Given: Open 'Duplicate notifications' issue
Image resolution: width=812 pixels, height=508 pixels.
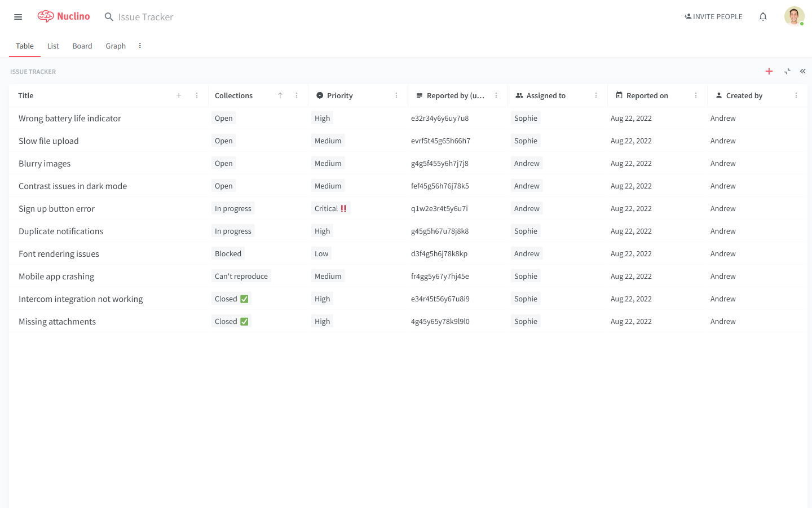Looking at the screenshot, I should 61,231.
